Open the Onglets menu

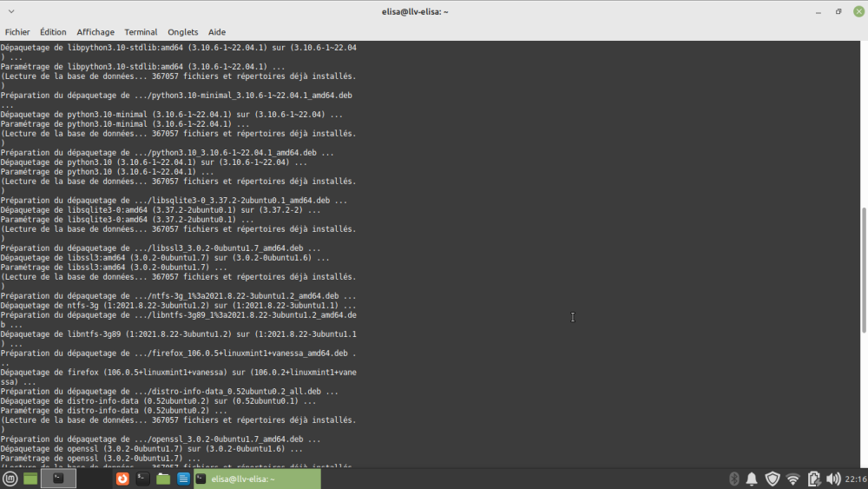pyautogui.click(x=182, y=32)
